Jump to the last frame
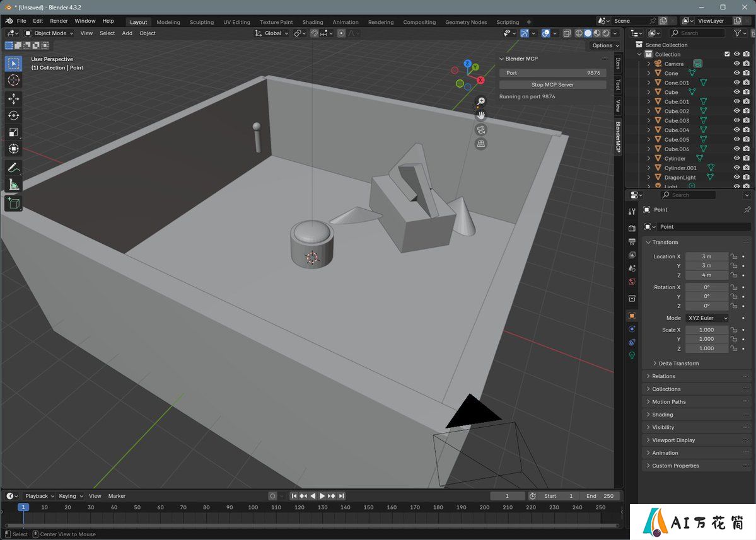This screenshot has width=756, height=540. 341,496
